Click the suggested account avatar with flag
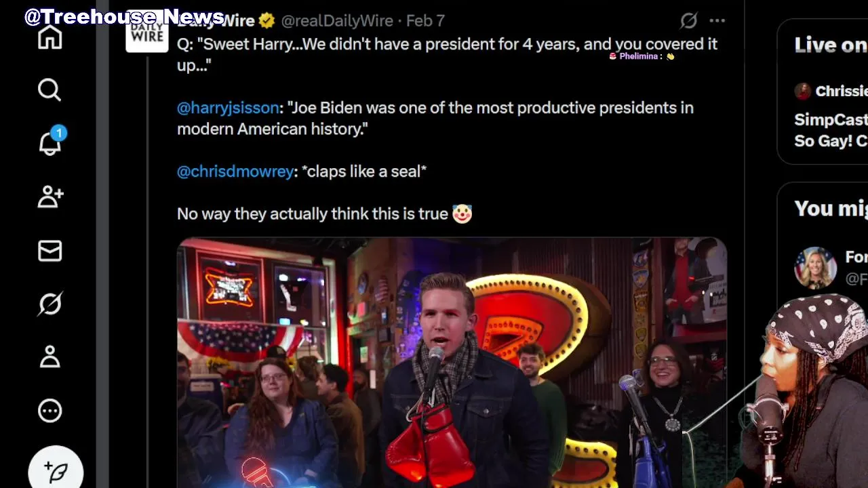This screenshot has width=868, height=488. click(x=816, y=268)
